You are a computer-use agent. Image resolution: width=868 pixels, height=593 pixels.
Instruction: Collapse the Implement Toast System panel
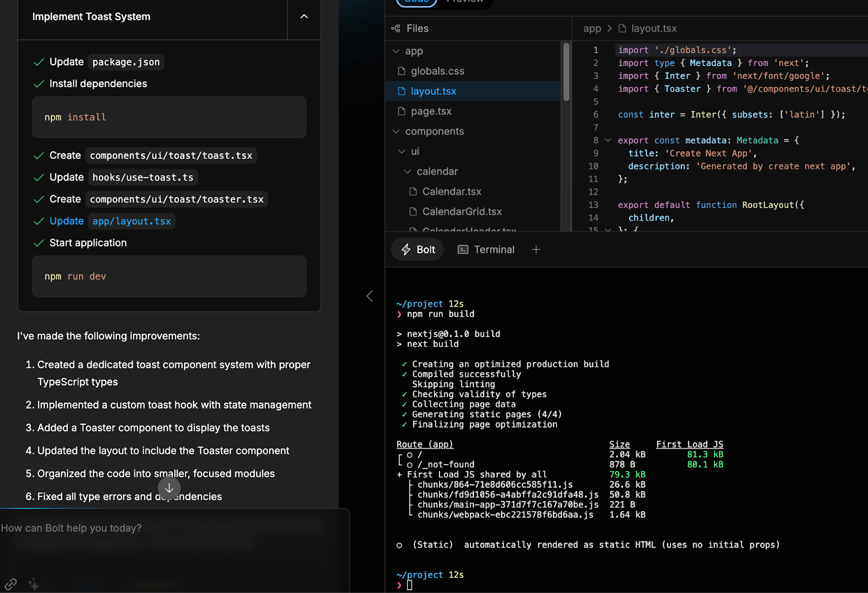pyautogui.click(x=304, y=17)
